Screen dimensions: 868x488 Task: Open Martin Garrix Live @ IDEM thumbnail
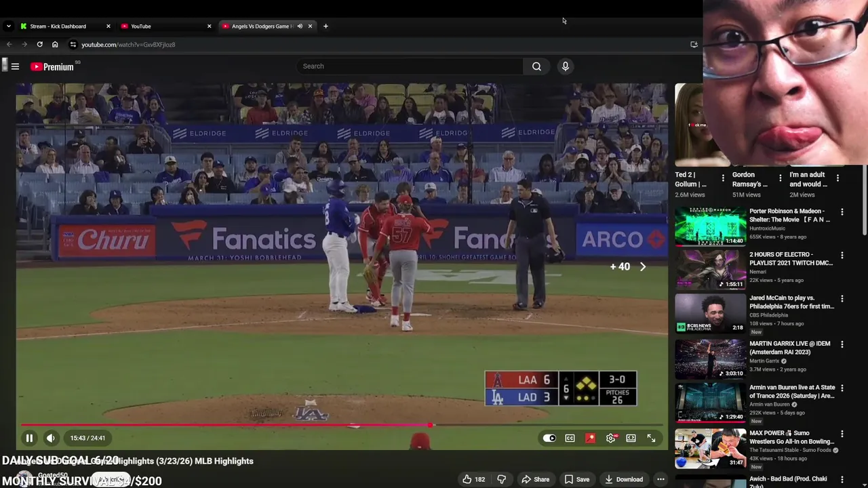coord(710,358)
